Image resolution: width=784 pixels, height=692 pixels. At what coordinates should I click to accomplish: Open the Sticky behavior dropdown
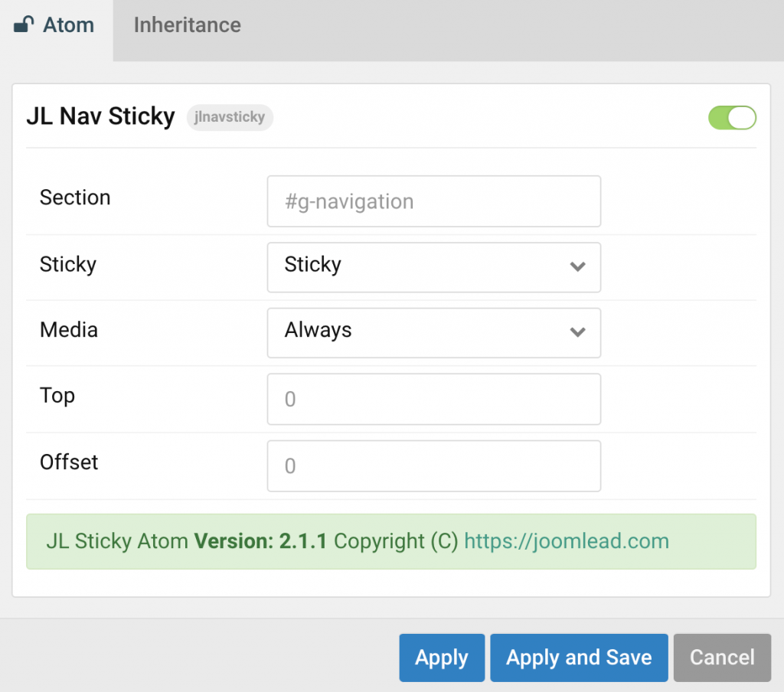click(x=433, y=268)
